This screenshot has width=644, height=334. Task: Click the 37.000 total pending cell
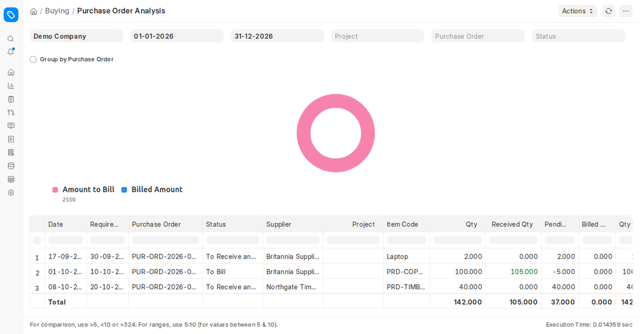coord(560,302)
